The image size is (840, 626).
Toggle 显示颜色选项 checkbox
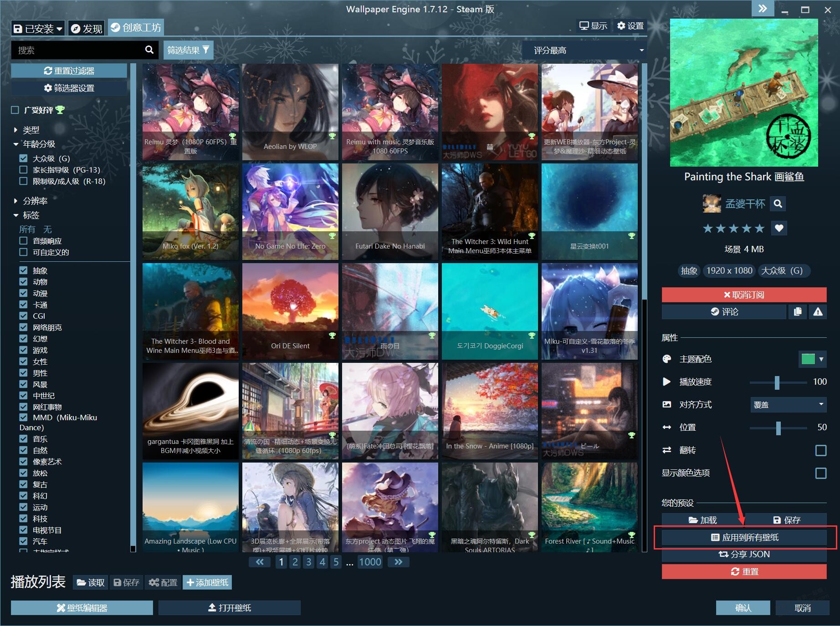point(820,473)
